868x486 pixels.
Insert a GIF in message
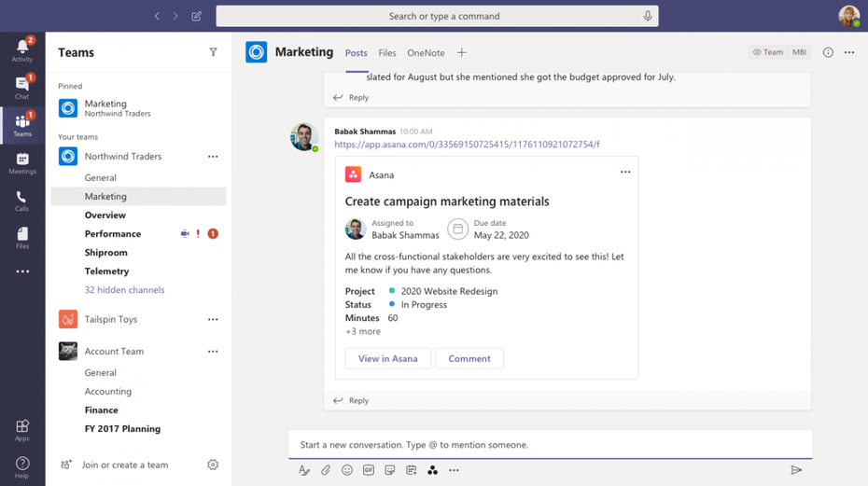coord(368,470)
